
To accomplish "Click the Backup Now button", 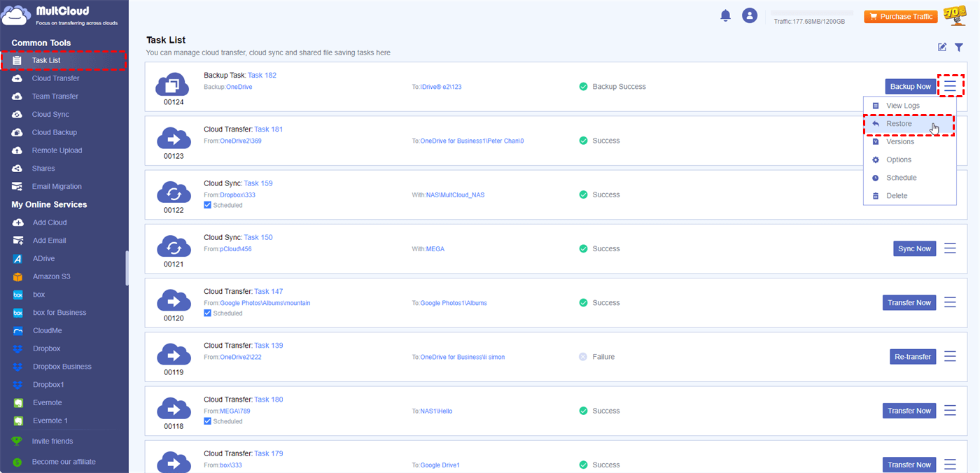I will click(910, 87).
